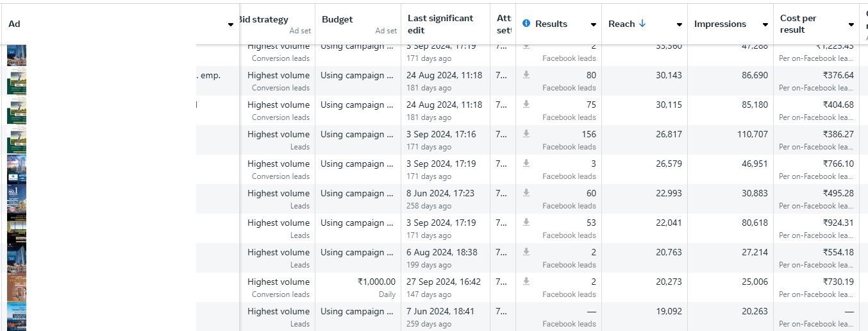Download leads for the ad with 60 results
The height and width of the screenshot is (331, 868).
click(x=526, y=193)
